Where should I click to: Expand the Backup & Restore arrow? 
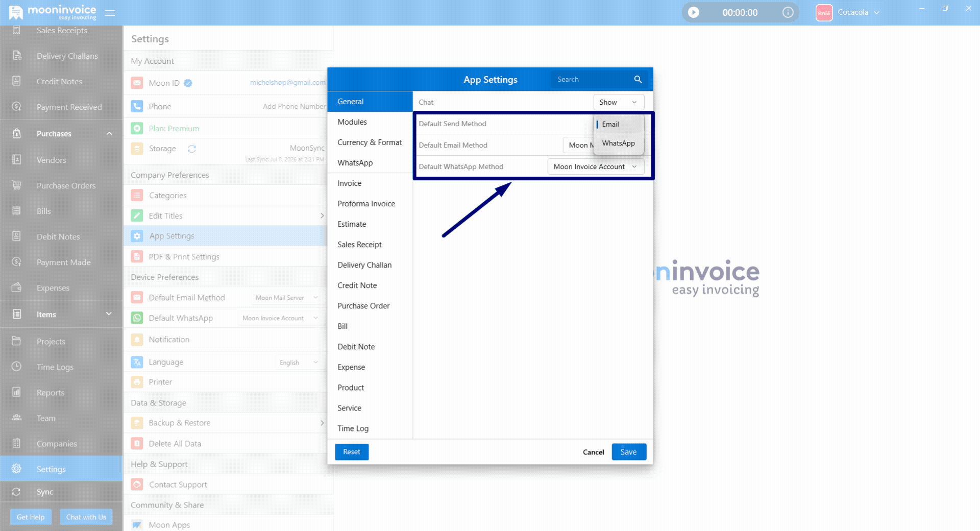[322, 423]
